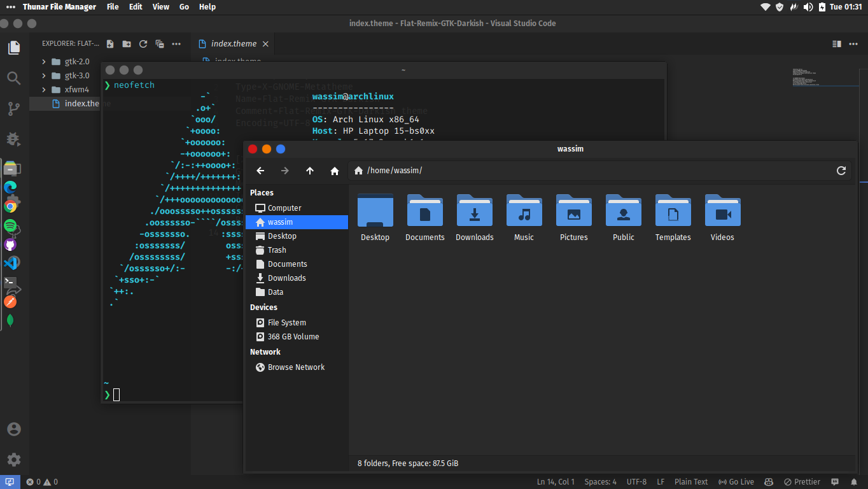The image size is (868, 489).
Task: Go forward in Thunar file manager
Action: coord(285,171)
